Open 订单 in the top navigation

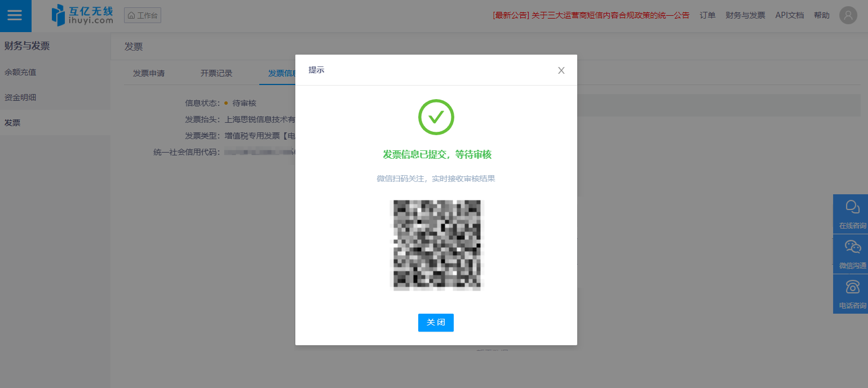point(707,15)
